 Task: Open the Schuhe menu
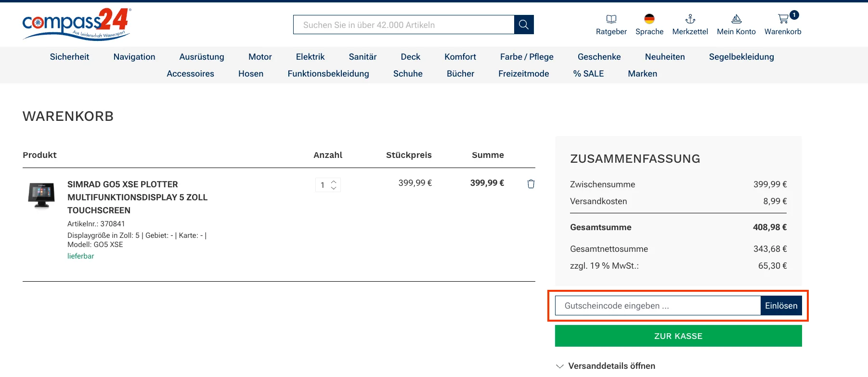pos(408,74)
